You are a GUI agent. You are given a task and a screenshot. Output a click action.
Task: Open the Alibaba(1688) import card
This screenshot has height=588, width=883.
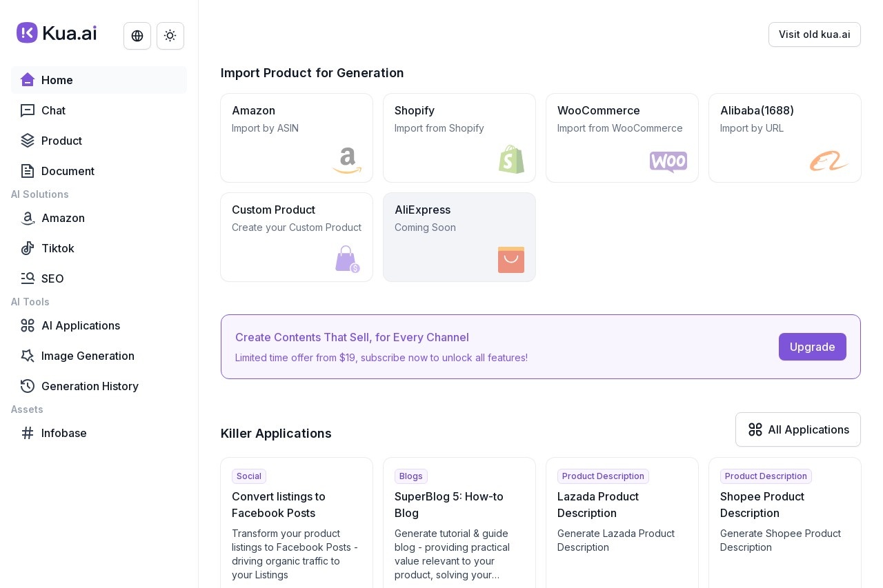[x=785, y=138]
